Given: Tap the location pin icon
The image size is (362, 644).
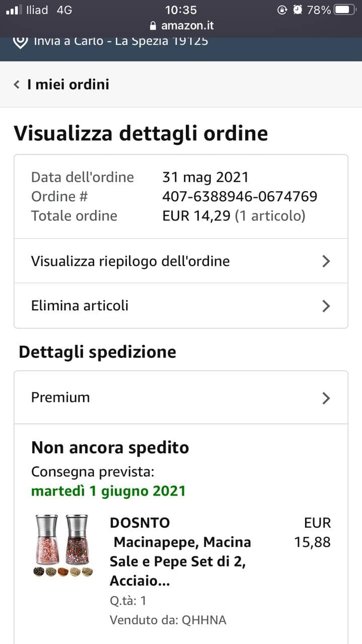Looking at the screenshot, I should click(20, 42).
